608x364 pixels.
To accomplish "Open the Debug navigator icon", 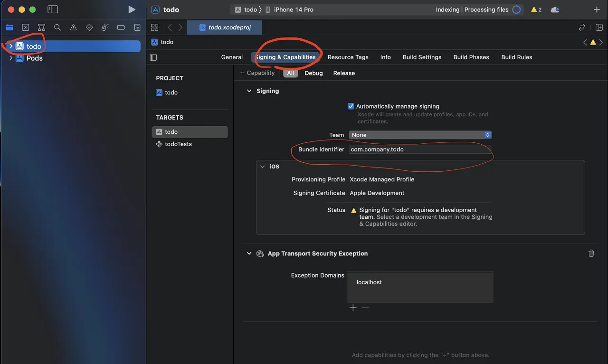I will (105, 28).
